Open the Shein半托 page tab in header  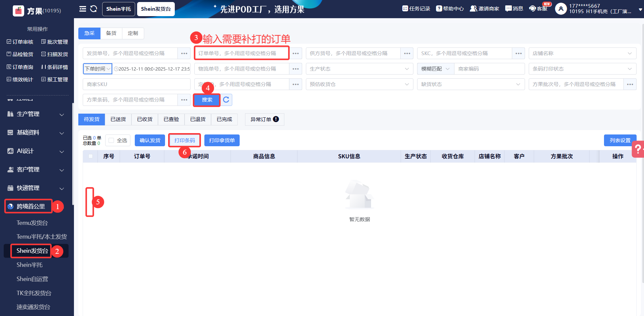pos(119,9)
